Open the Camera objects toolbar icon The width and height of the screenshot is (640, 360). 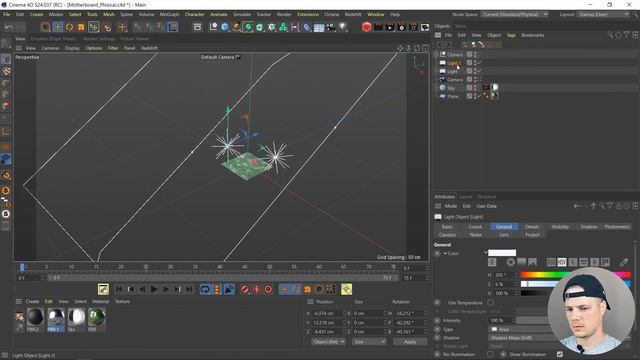pos(331,27)
